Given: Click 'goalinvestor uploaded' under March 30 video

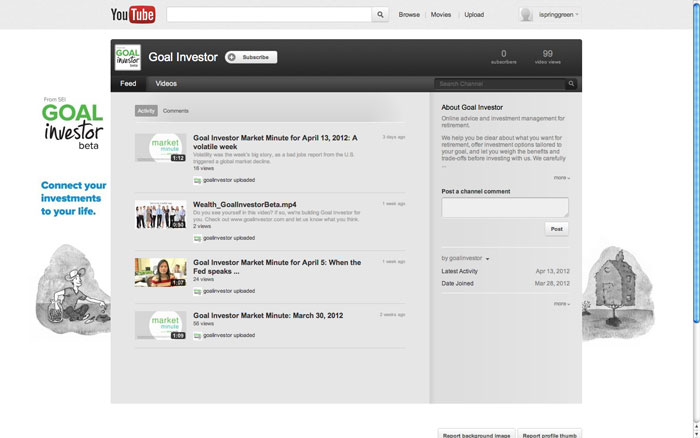Looking at the screenshot, I should pyautogui.click(x=229, y=336).
